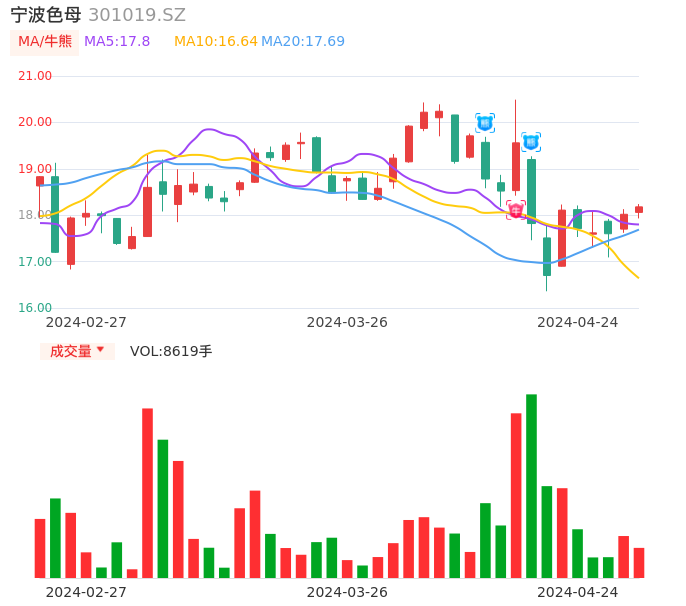Click the 20.00 price axis label

point(35,122)
